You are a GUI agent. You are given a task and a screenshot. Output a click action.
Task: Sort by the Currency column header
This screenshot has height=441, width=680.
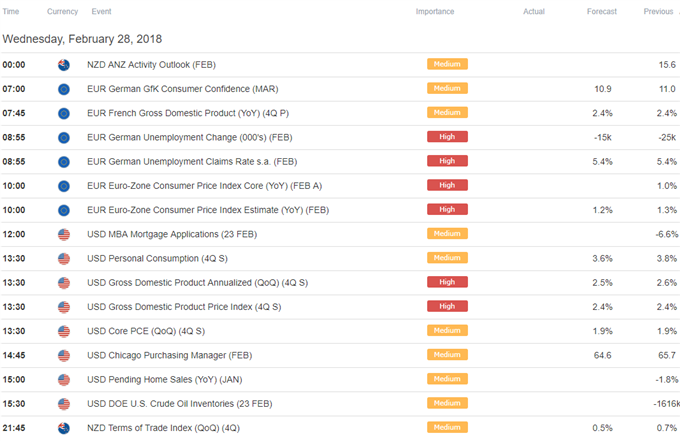62,12
